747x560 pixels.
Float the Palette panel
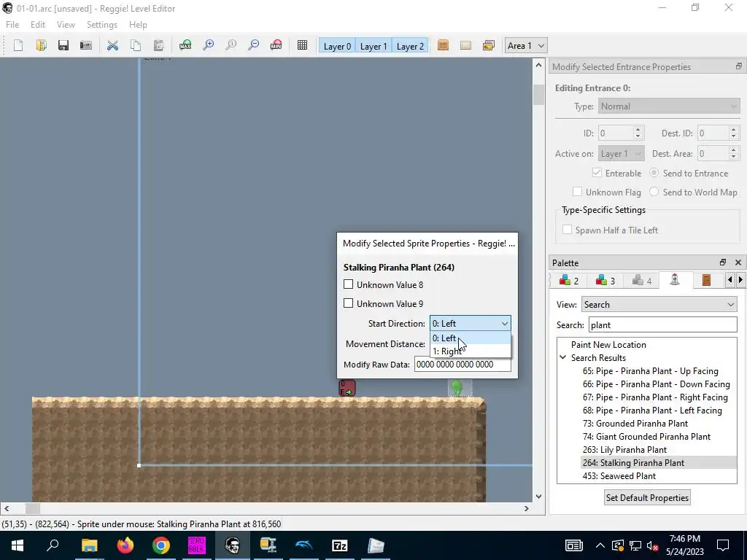coord(723,262)
